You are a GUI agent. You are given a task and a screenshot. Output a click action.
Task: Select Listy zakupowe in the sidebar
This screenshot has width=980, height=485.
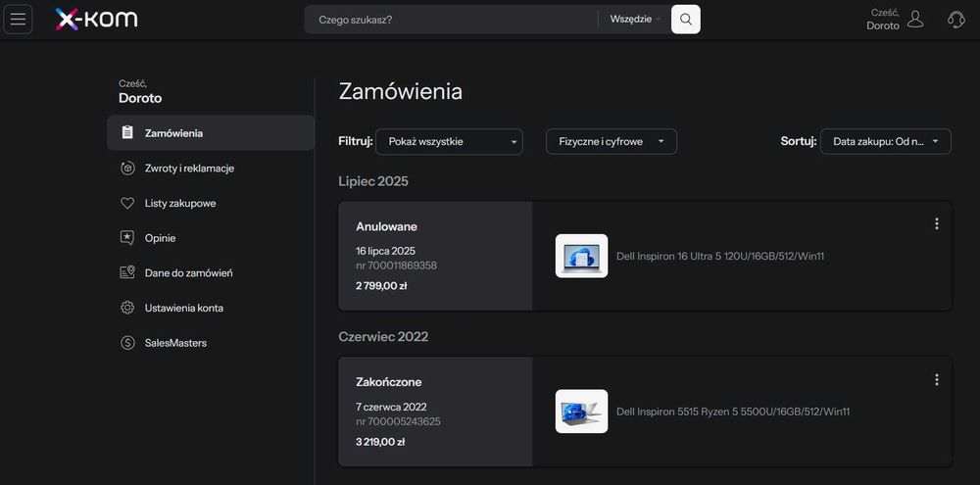(x=180, y=204)
